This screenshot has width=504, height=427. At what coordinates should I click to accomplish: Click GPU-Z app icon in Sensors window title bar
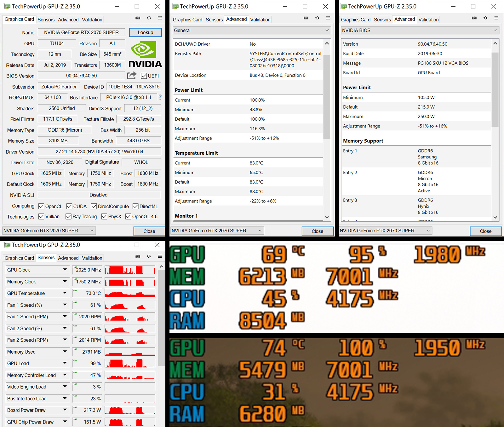7,245
